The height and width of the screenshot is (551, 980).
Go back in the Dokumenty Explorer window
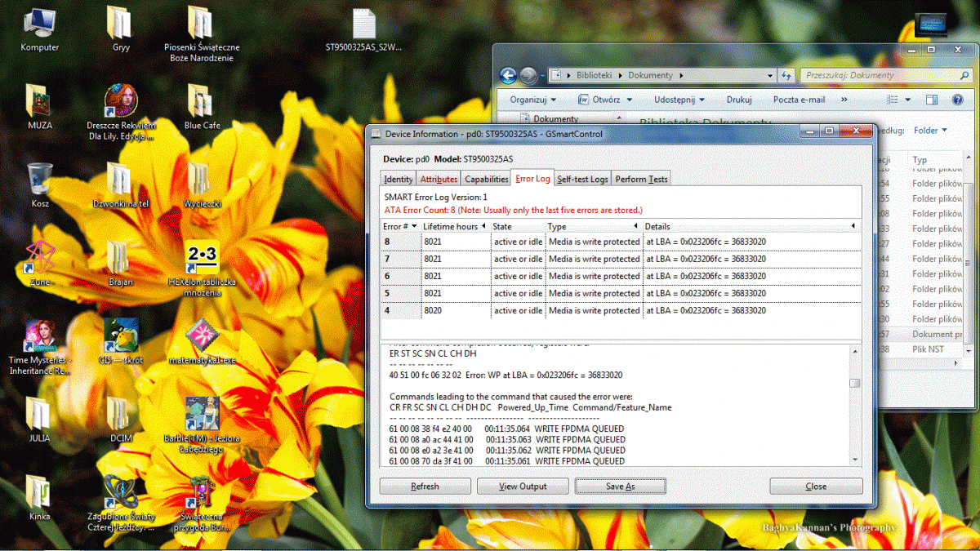[x=508, y=75]
